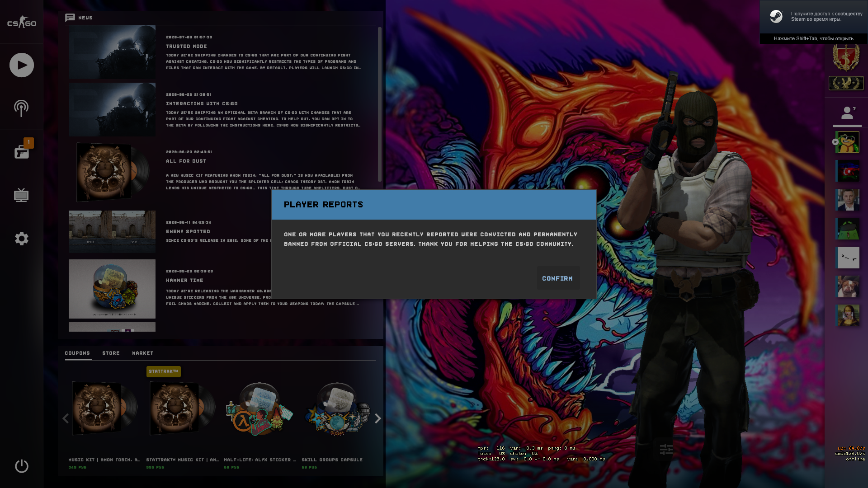
Task: Select the Skill Groups Capsule item
Action: [338, 409]
